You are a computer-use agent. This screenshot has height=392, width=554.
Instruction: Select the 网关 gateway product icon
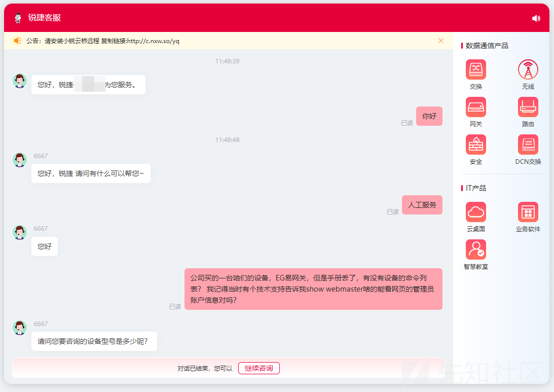475,107
